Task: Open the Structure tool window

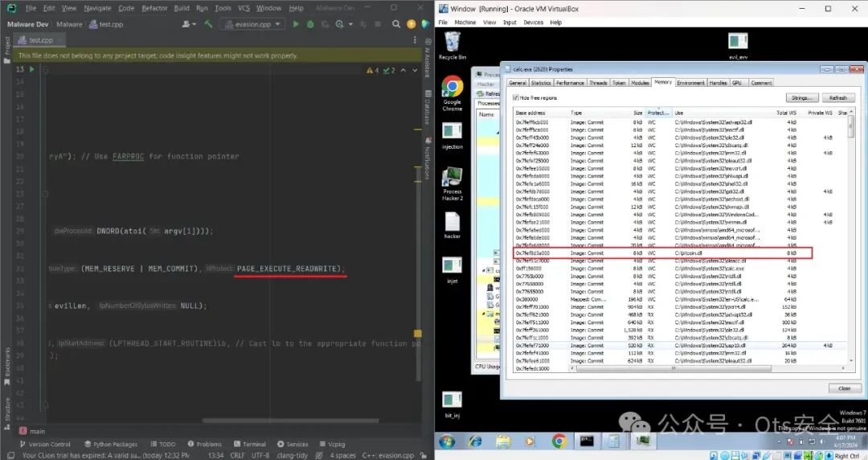Action: [6, 413]
